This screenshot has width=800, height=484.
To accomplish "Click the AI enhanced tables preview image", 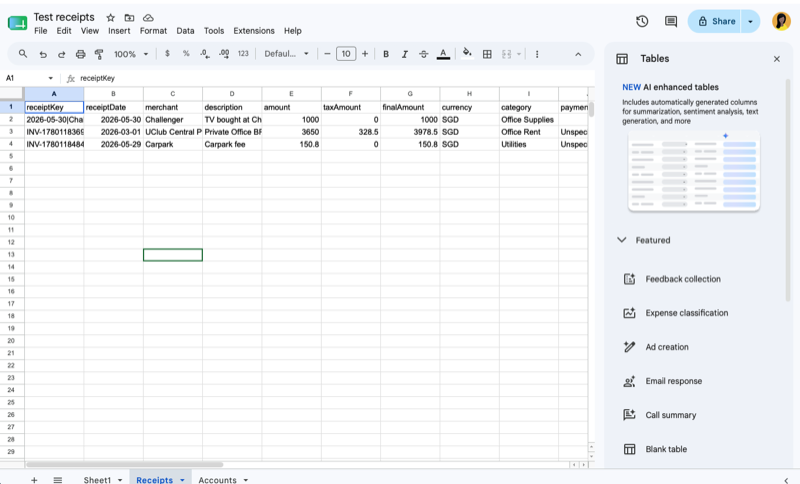I will pyautogui.click(x=694, y=171).
